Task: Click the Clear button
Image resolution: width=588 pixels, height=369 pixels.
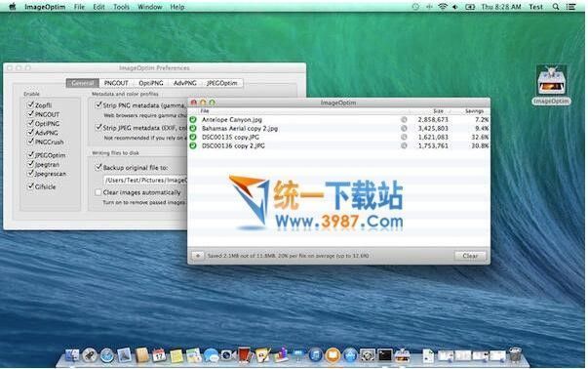Action: pyautogui.click(x=470, y=256)
